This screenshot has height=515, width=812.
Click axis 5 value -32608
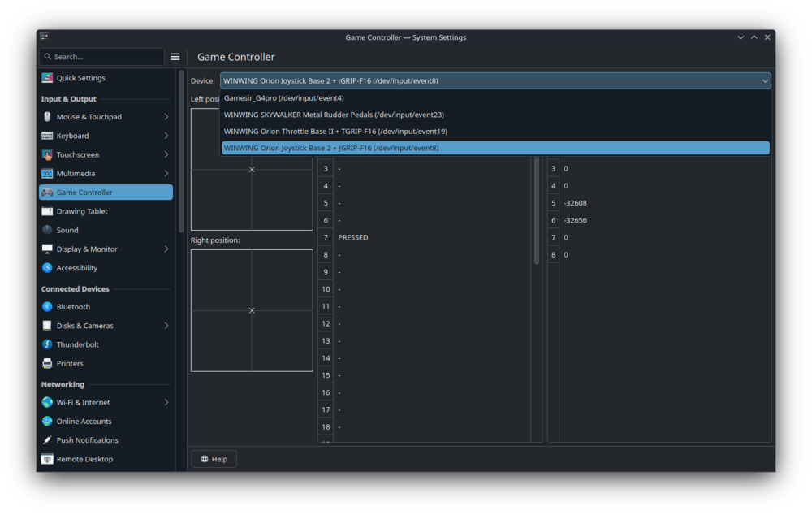tap(576, 203)
